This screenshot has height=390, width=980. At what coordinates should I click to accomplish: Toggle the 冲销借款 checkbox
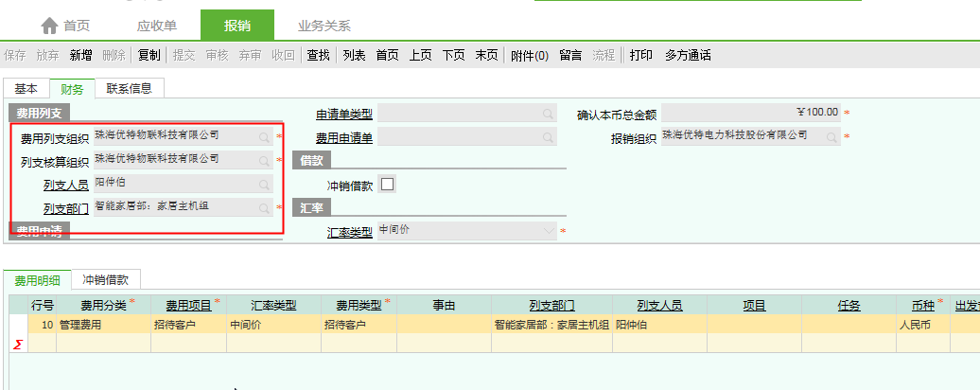tap(387, 184)
